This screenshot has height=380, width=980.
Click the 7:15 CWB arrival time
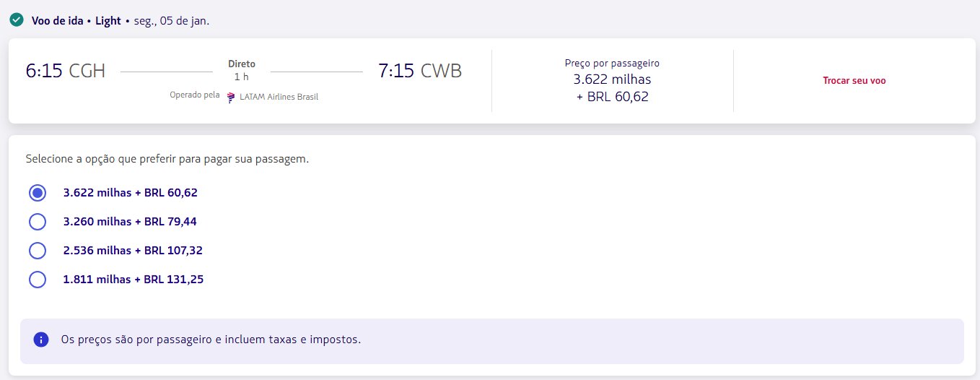(420, 71)
